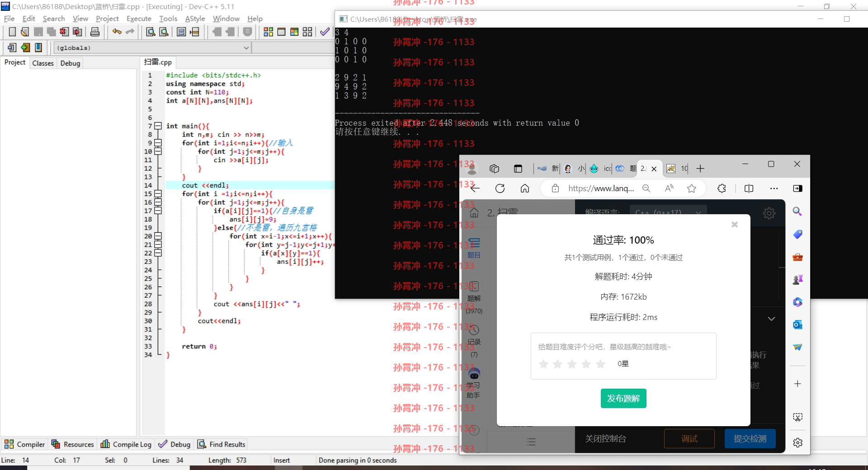Click the Compile & Run icon
This screenshot has width=868, height=470.
[294, 32]
